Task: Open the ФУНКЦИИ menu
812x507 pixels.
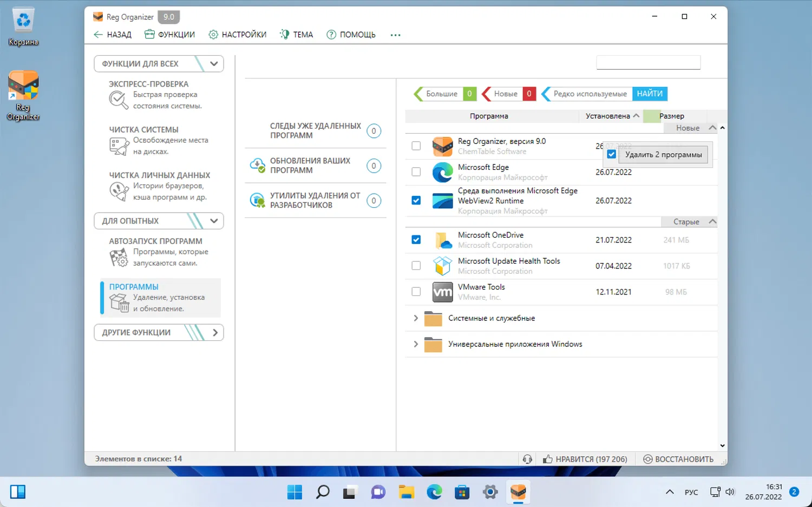Action: (169, 35)
